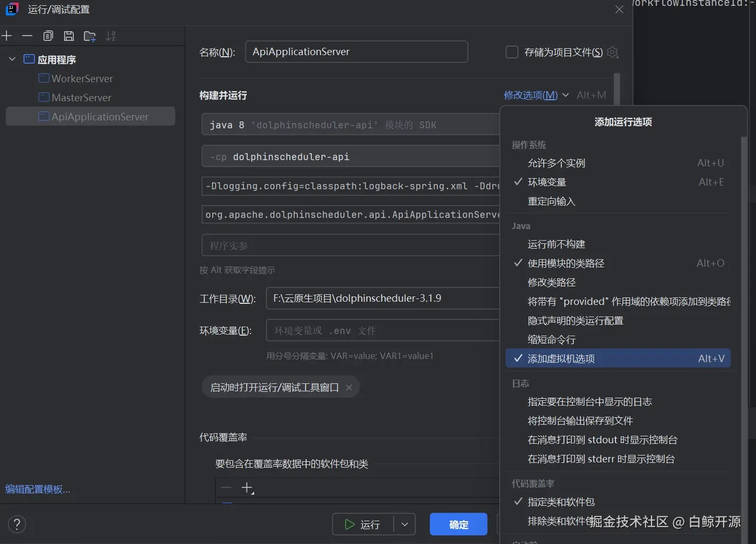The image size is (756, 544).
Task: Click the IntelliJ logo in the title bar
Action: click(12, 9)
